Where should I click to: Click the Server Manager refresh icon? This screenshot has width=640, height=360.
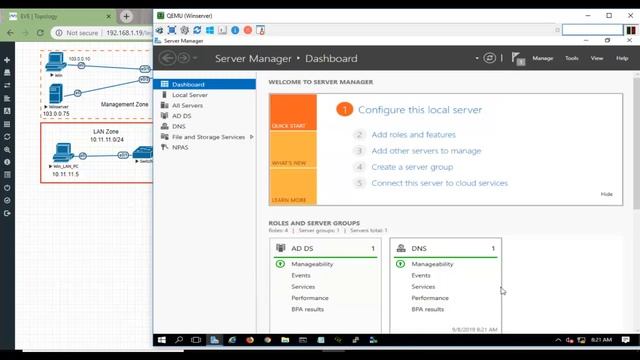click(489, 58)
